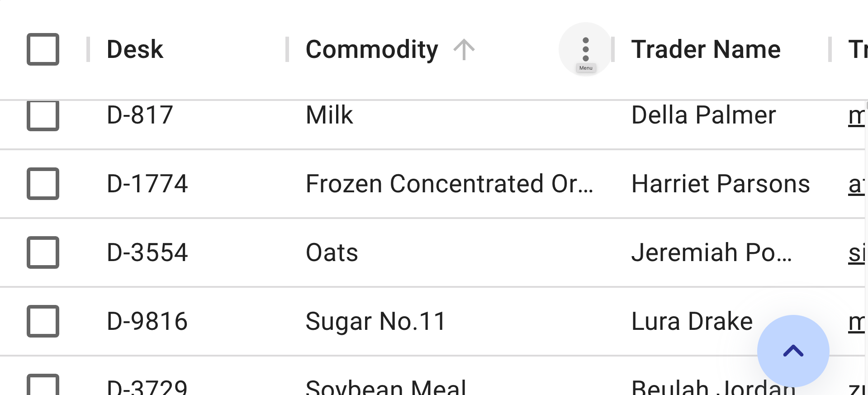868x395 pixels.
Task: Toggle the select-all checkbox in the header row
Action: pyautogui.click(x=43, y=49)
